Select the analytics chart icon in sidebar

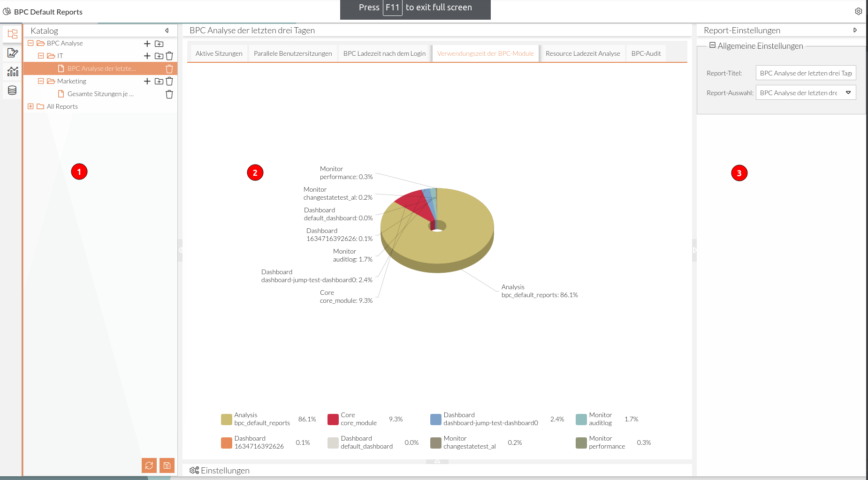tap(12, 71)
